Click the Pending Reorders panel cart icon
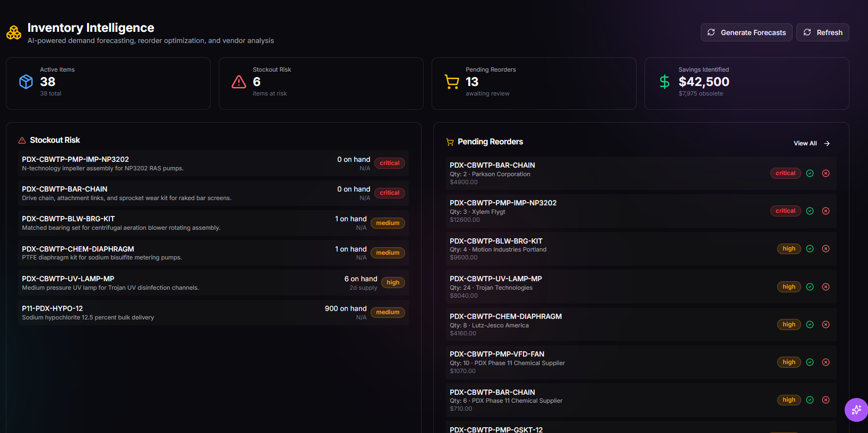This screenshot has width=868, height=433. click(450, 142)
